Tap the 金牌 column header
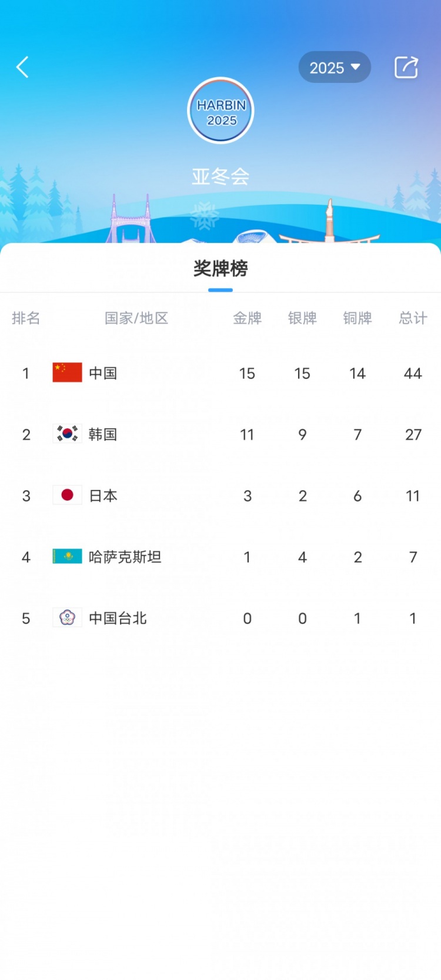Screen dimensions: 441x980 pyautogui.click(x=247, y=318)
